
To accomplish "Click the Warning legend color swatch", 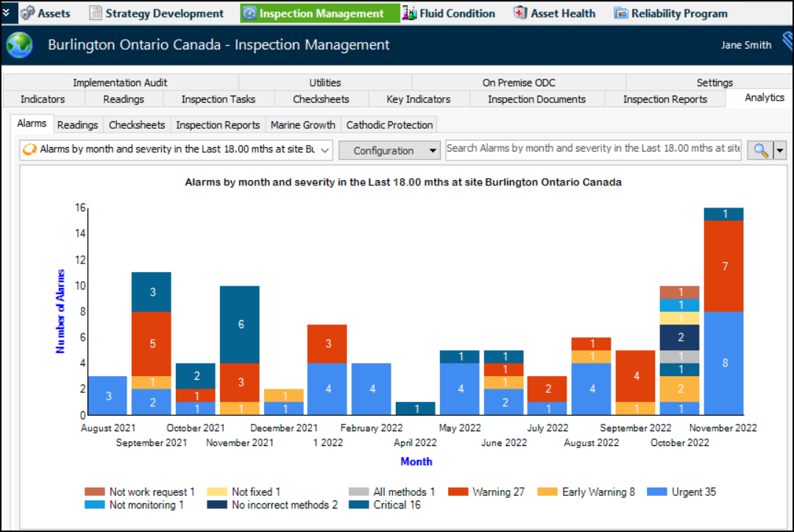I will (x=459, y=492).
